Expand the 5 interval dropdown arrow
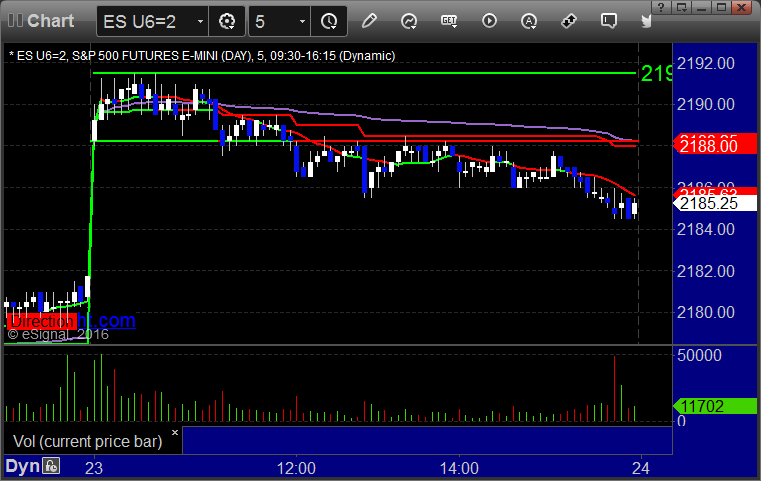 (x=302, y=21)
